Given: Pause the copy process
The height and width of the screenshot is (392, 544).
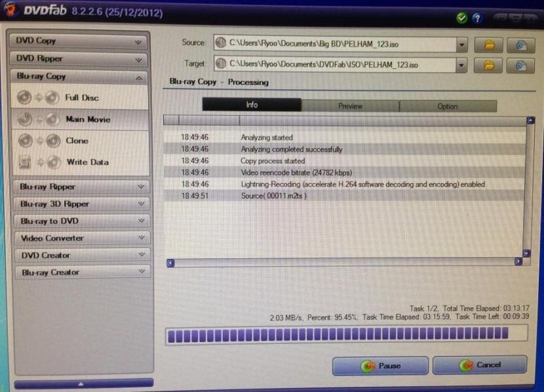Looking at the screenshot, I should point(380,366).
